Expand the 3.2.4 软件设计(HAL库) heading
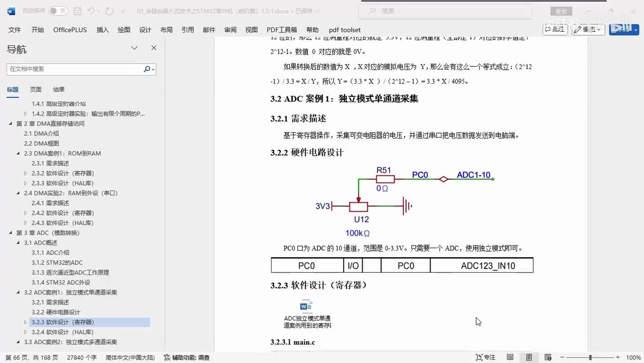Viewport: 644px width, 363px height. click(x=26, y=332)
